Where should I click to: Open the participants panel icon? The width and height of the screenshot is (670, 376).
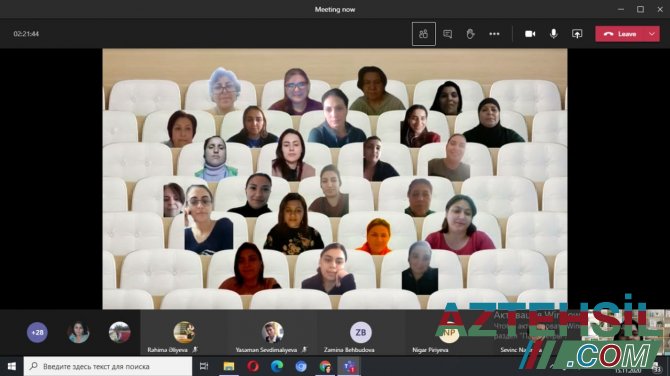[423, 34]
